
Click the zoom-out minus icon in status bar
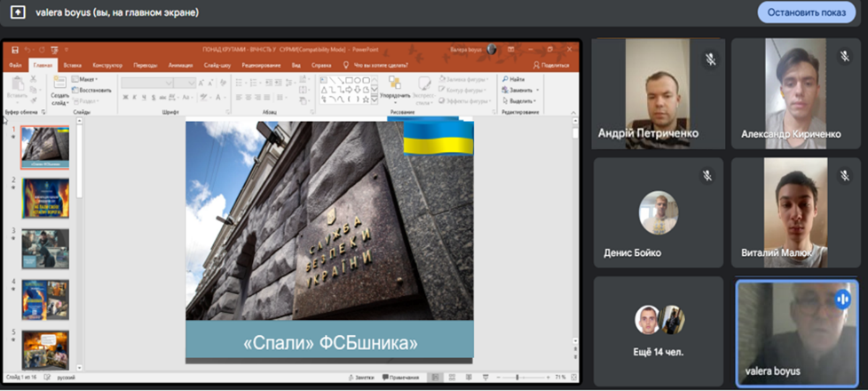pyautogui.click(x=500, y=377)
